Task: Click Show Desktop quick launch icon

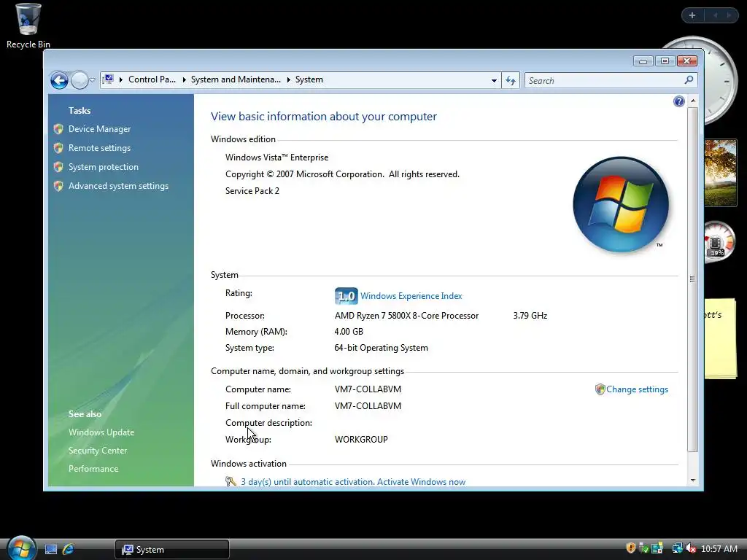Action: pos(51,550)
